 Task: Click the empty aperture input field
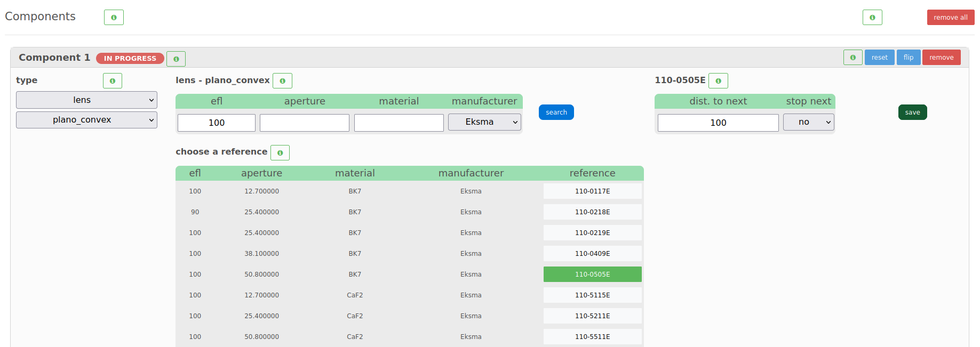[305, 123]
